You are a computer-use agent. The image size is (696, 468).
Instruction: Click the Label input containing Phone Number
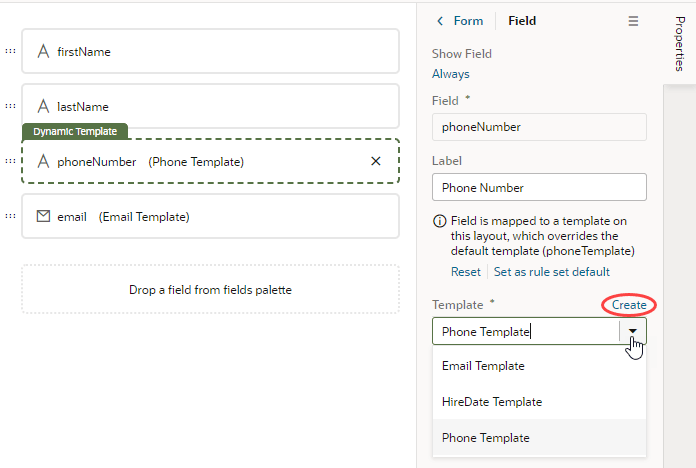539,187
